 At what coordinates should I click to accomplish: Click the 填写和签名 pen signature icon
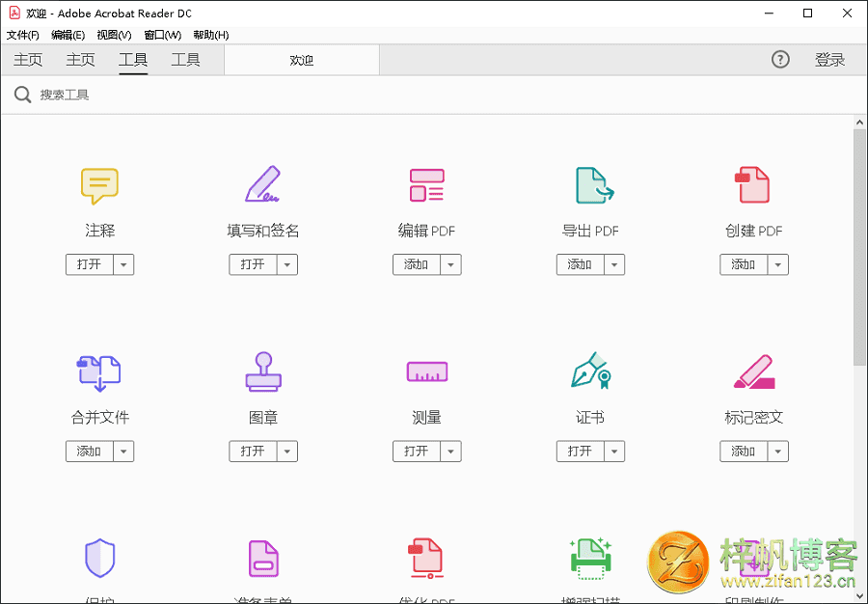263,184
